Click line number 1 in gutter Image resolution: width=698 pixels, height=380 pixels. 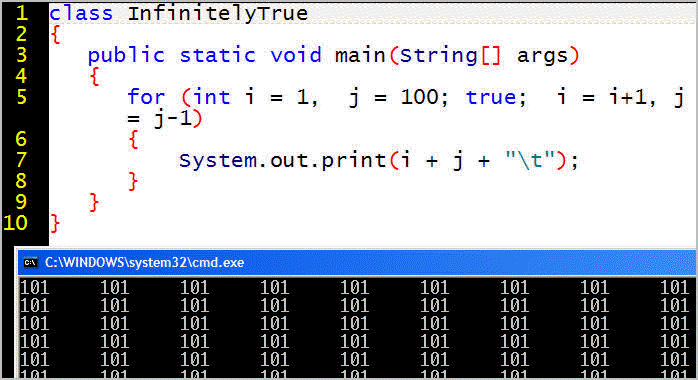pyautogui.click(x=22, y=13)
